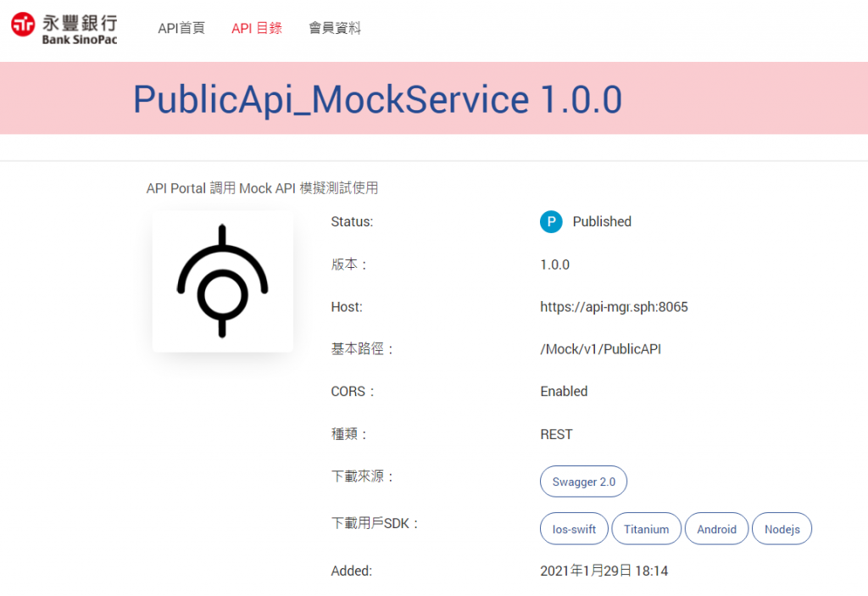Click the API mock service thumbnail image
868x596 pixels.
tap(223, 281)
